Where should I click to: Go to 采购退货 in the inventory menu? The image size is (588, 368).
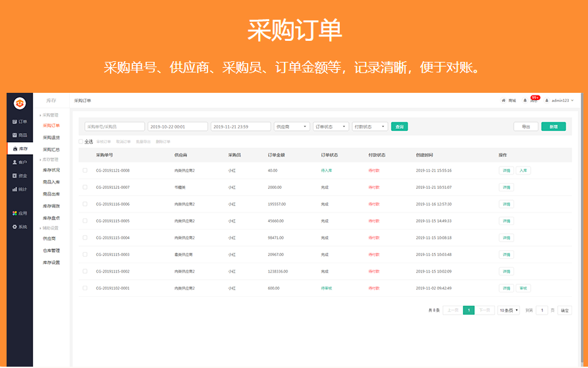pos(51,138)
